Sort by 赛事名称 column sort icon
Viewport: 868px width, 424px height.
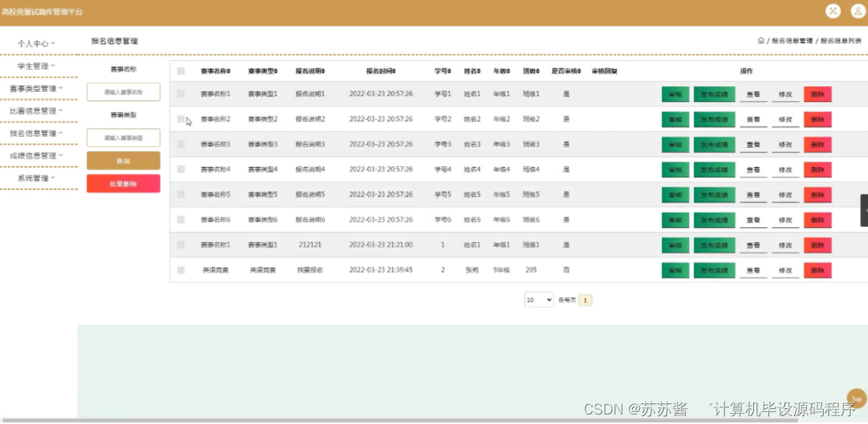click(x=229, y=71)
